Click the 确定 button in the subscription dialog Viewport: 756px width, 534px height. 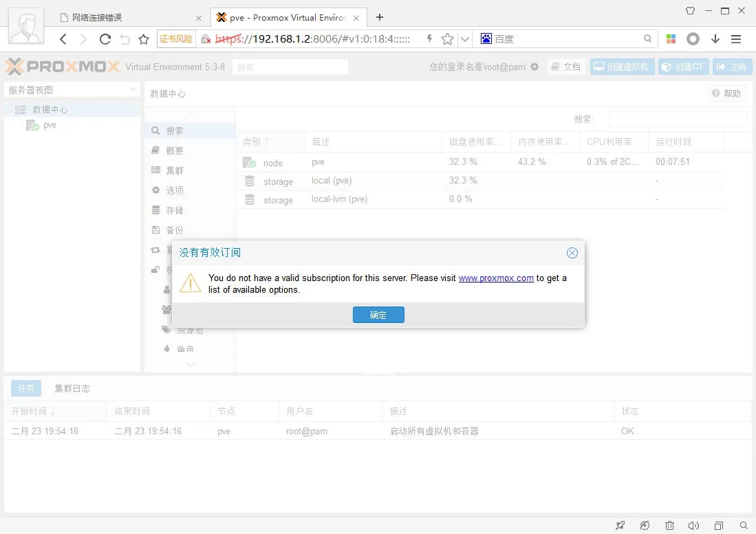(x=378, y=315)
